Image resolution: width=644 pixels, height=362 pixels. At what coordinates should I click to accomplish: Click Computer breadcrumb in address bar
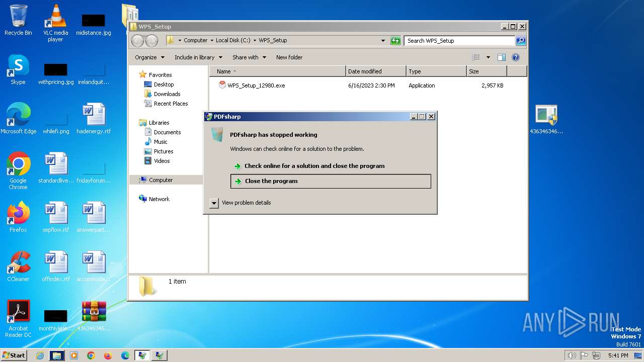pyautogui.click(x=195, y=40)
